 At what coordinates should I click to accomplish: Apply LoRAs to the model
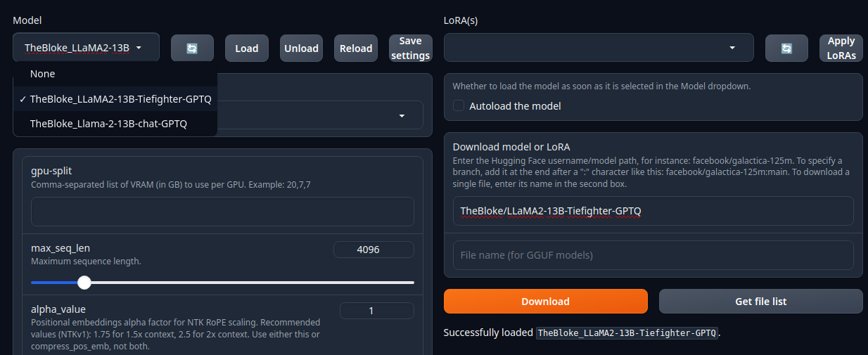click(x=841, y=49)
